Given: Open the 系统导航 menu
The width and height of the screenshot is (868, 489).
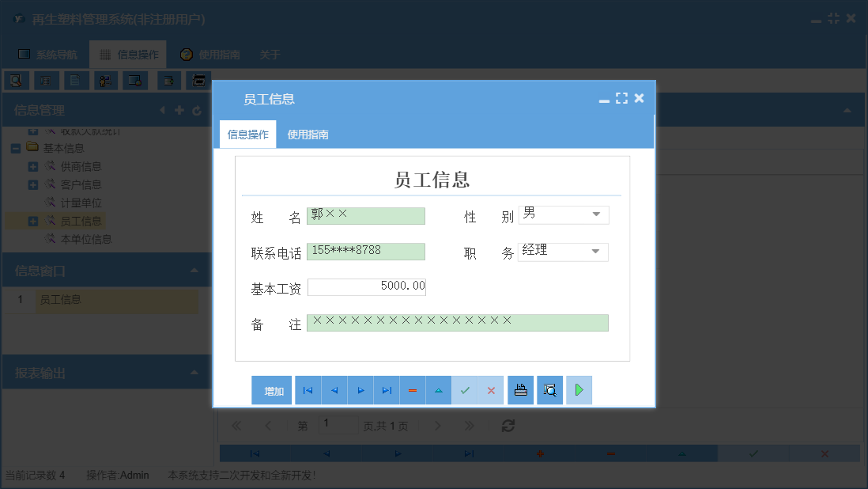Looking at the screenshot, I should (x=50, y=54).
